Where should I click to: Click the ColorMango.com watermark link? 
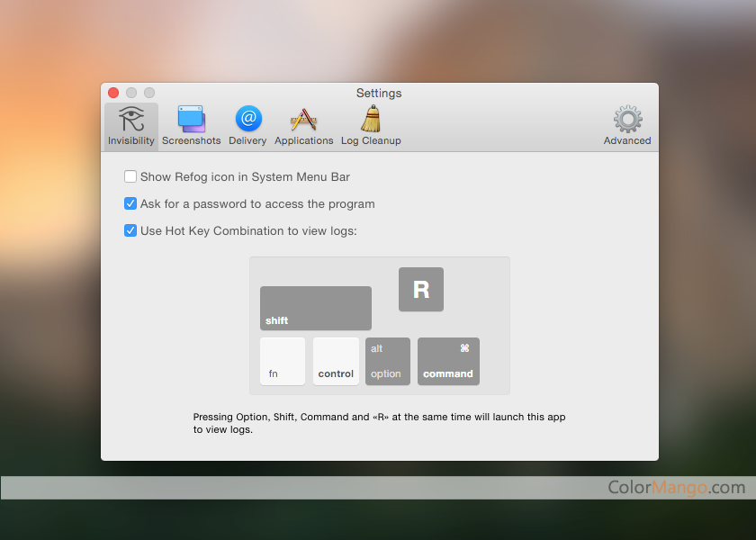[x=676, y=488]
